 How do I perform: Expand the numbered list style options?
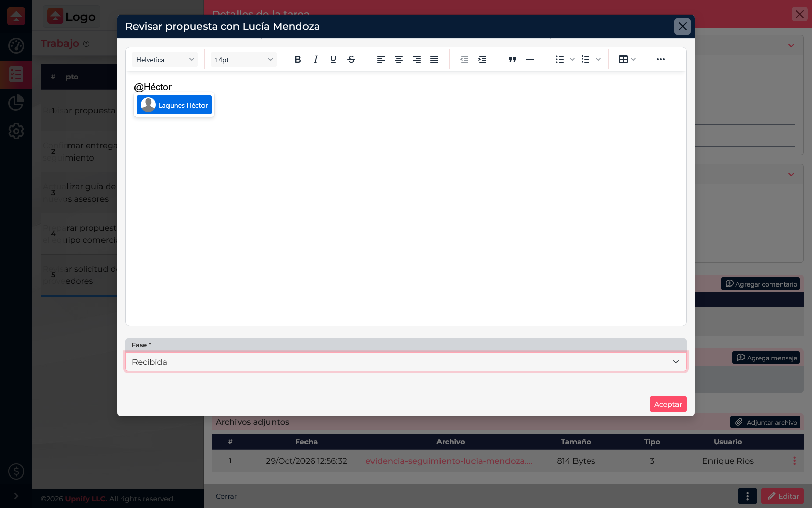point(598,59)
